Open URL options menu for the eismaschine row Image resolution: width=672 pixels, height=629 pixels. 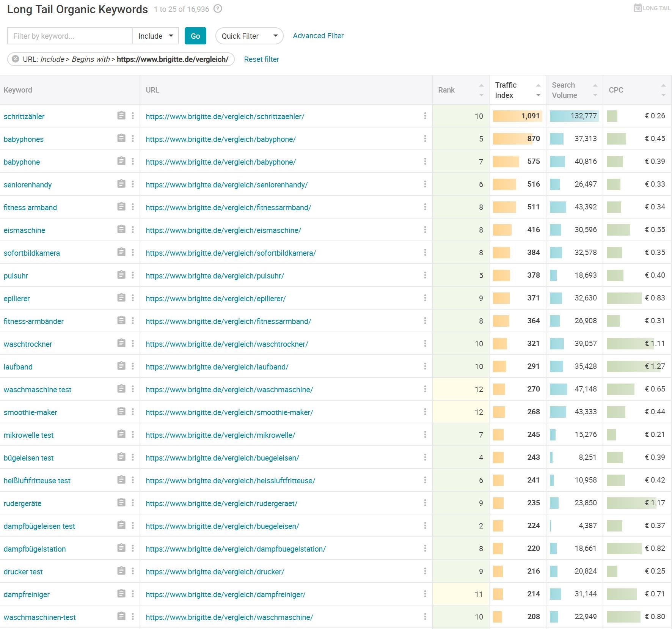coord(425,230)
